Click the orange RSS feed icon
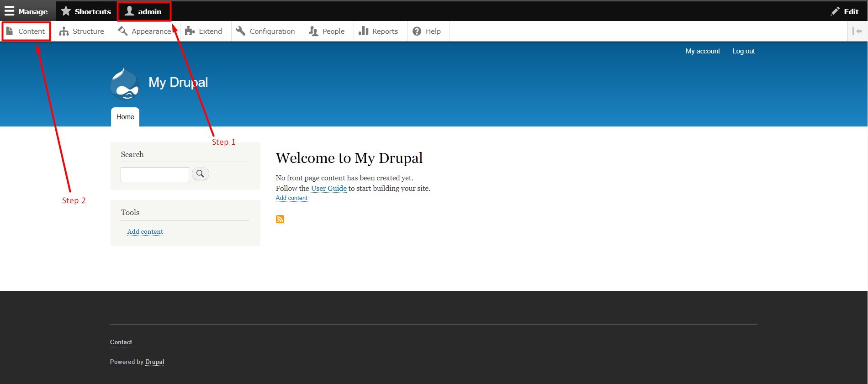868x384 pixels. 280,219
